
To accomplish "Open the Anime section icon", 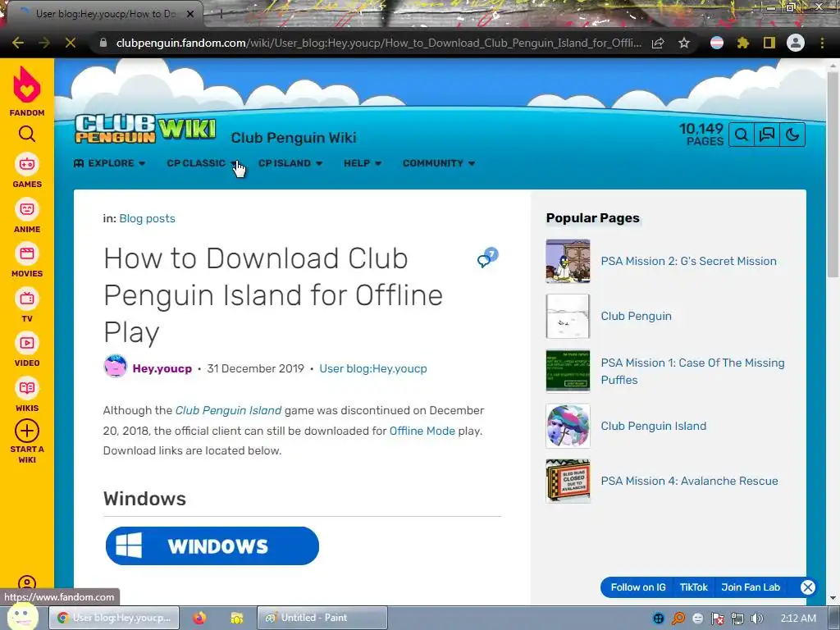I will click(27, 209).
